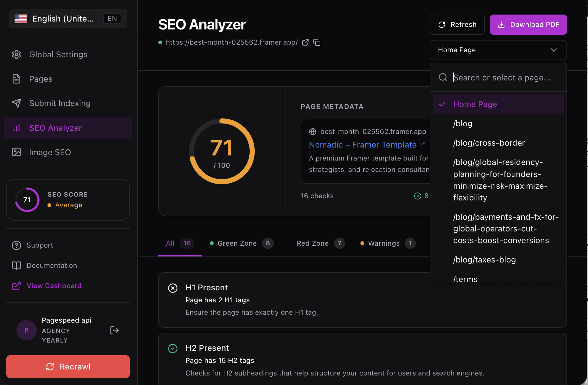
Task: Click the Download PDF button
Action: [528, 25]
